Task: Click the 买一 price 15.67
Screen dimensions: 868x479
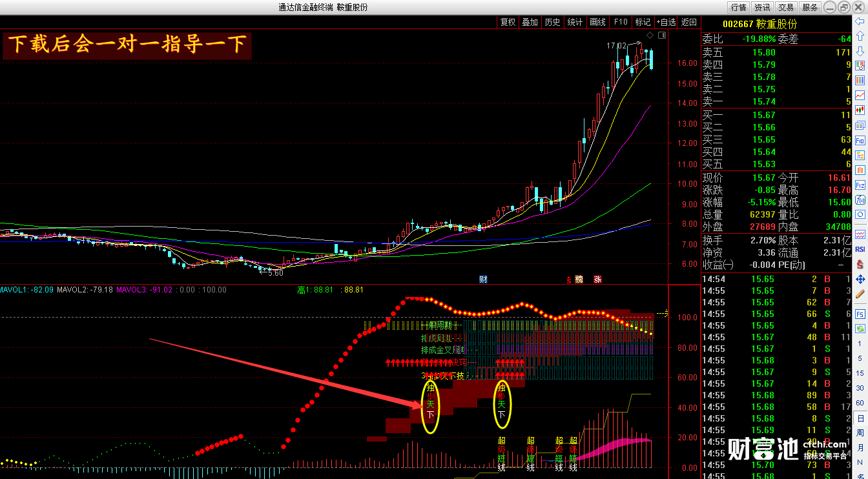Action: pos(764,115)
